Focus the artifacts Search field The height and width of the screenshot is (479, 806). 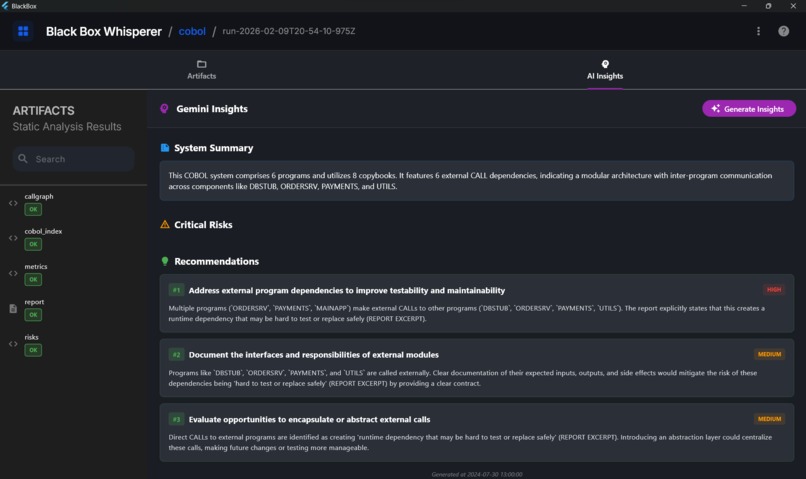tap(74, 159)
